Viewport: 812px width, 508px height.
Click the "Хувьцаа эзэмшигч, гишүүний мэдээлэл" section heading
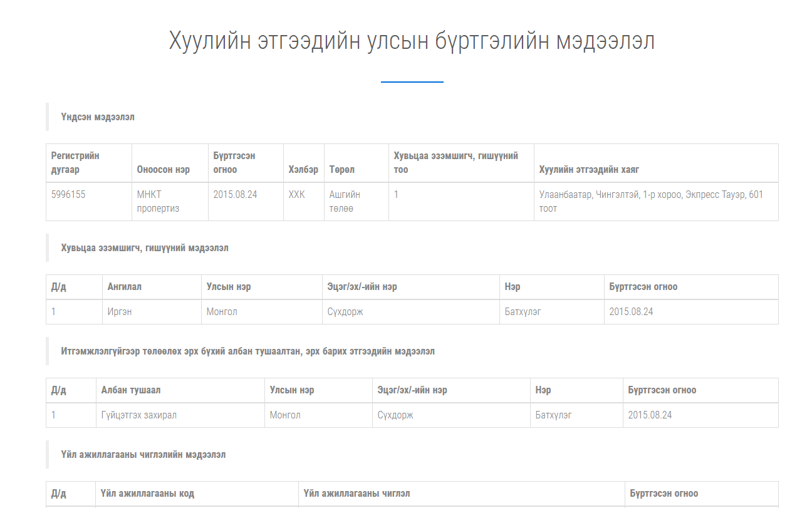(x=145, y=248)
